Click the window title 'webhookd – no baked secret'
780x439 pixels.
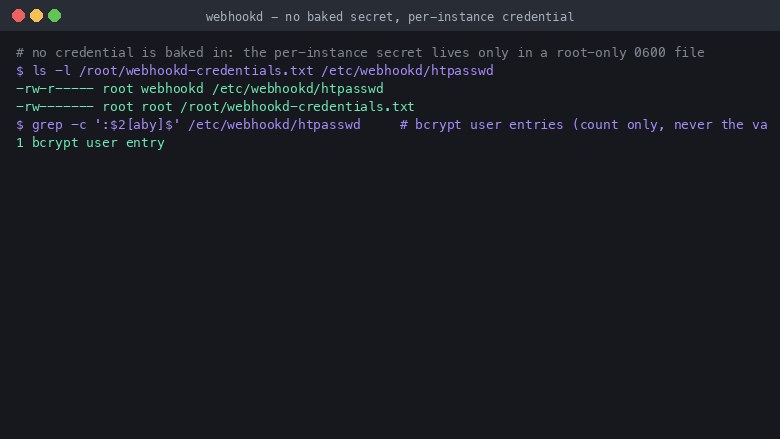pos(390,17)
